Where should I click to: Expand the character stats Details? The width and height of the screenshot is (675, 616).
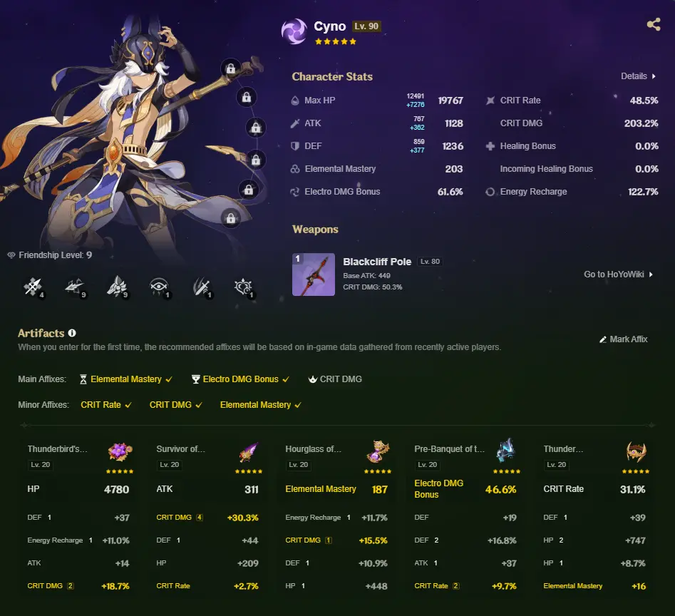tap(638, 76)
